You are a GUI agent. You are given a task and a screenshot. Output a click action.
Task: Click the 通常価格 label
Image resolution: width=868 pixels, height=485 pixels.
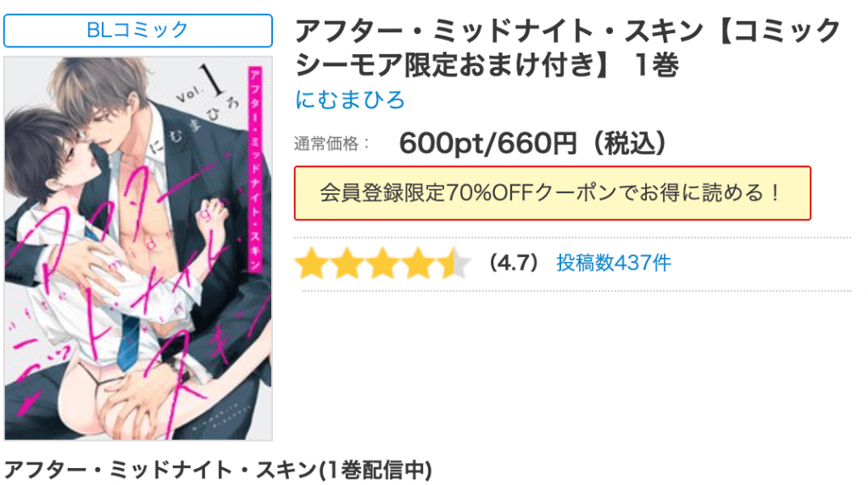pyautogui.click(x=331, y=144)
